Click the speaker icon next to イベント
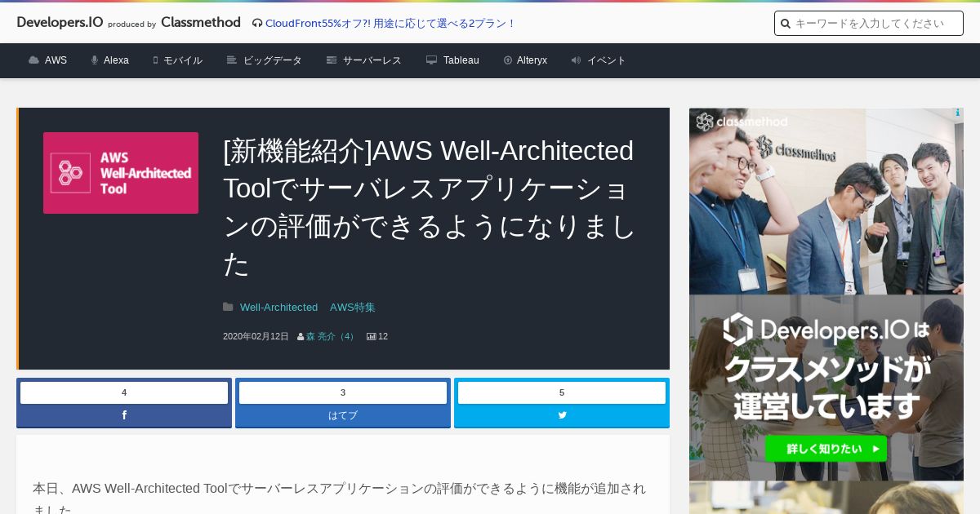This screenshot has width=980, height=514. pos(576,60)
